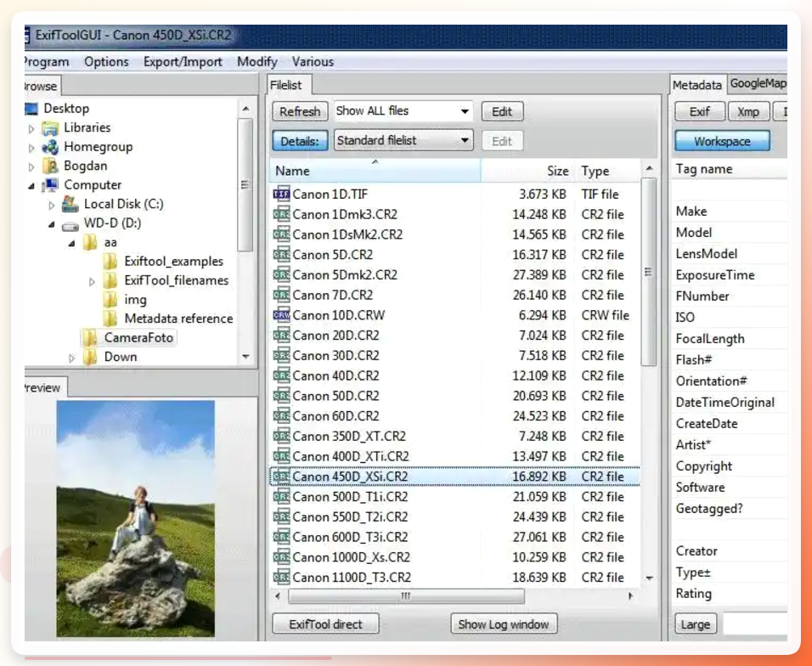This screenshot has height=666, width=812.
Task: Click the CR2 icon next to Canon 60D.CR2
Action: [x=281, y=416]
